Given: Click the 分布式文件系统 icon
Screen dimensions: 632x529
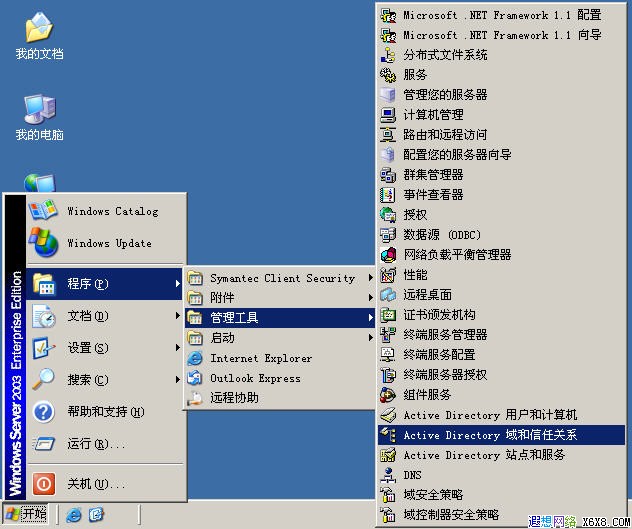Looking at the screenshot, I should (x=388, y=55).
